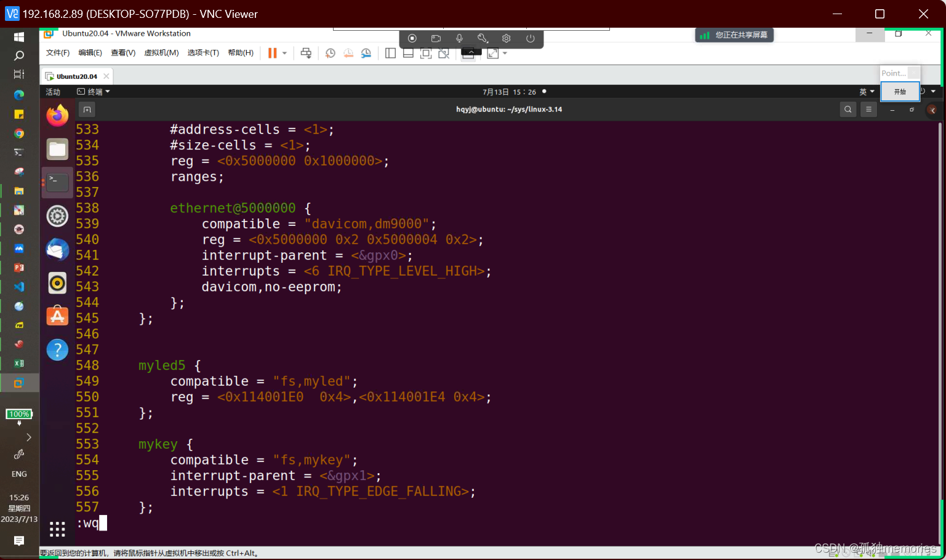Close the Ubuntu20.04 tab
This screenshot has width=946, height=560.
click(x=106, y=76)
